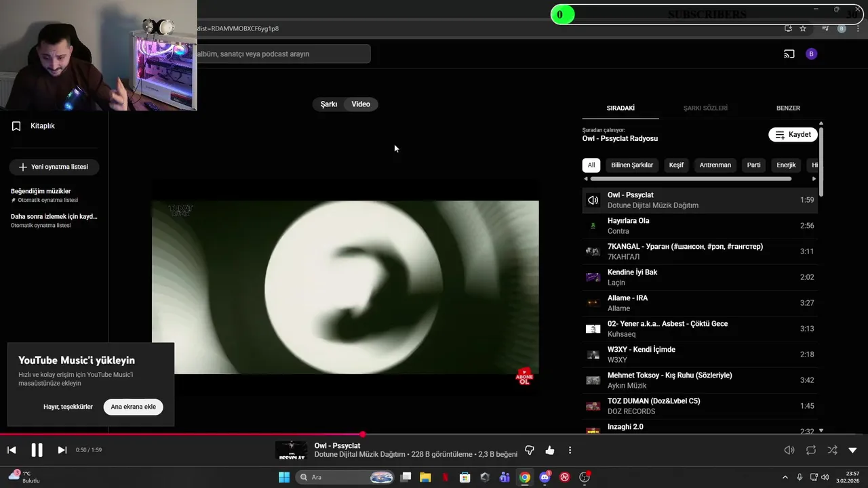Screen dimensions: 868x488
Task: Toggle shuffle mode
Action: tap(832, 450)
